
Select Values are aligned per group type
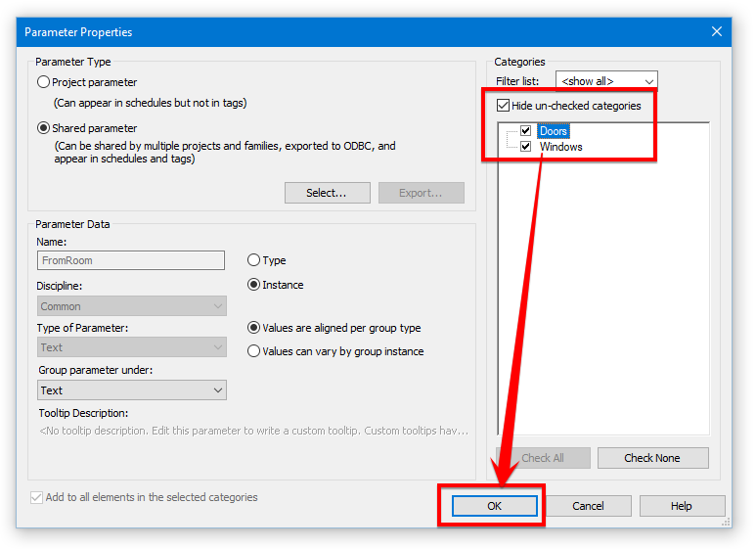click(253, 328)
